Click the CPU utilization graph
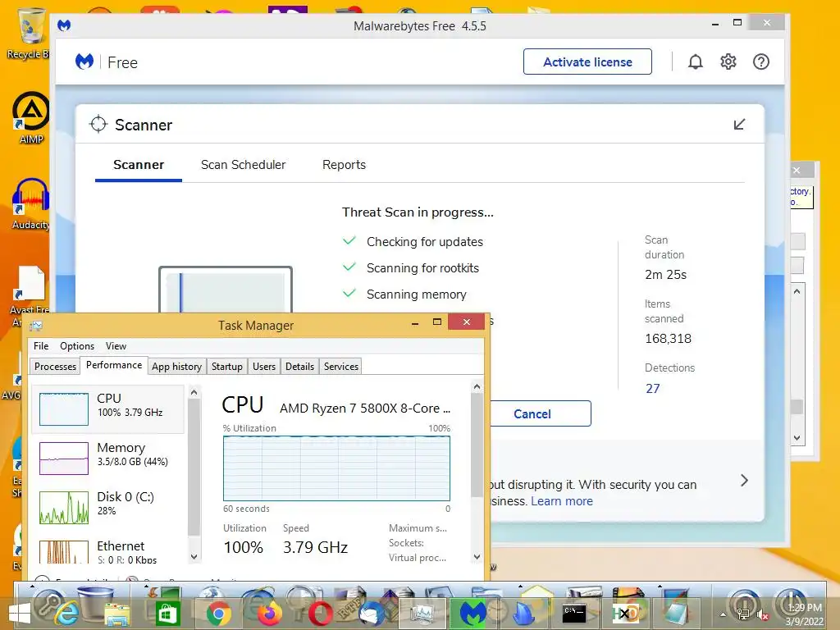 [336, 468]
